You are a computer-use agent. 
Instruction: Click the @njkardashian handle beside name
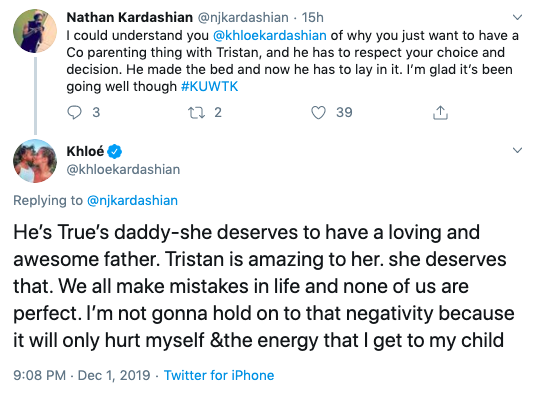coord(243,17)
